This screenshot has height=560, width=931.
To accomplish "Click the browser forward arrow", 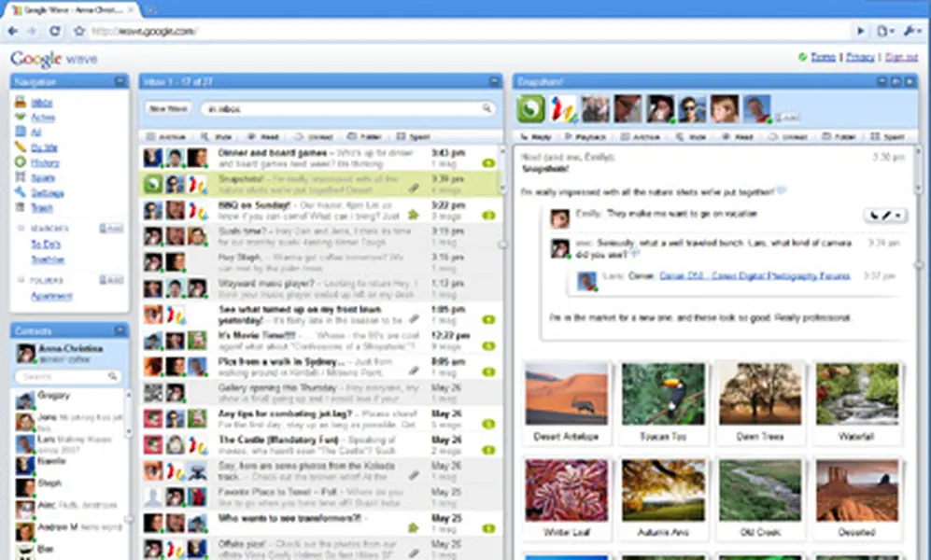I will [x=32, y=31].
